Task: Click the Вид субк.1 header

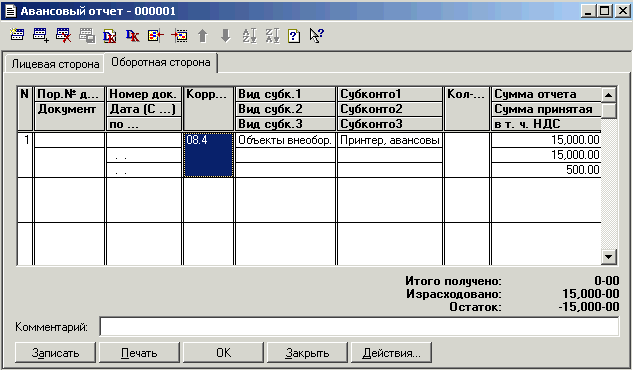Action: click(285, 94)
